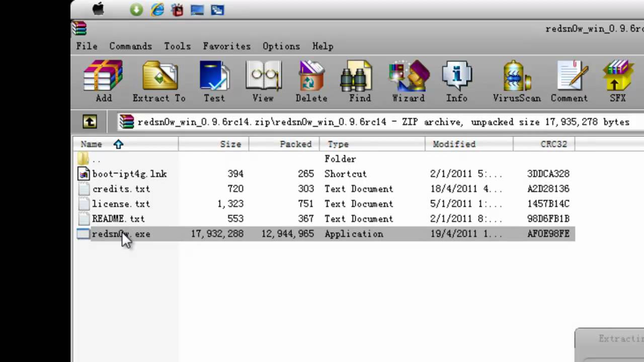
Task: Select the redsn0w.exe file name
Action: pos(121,234)
